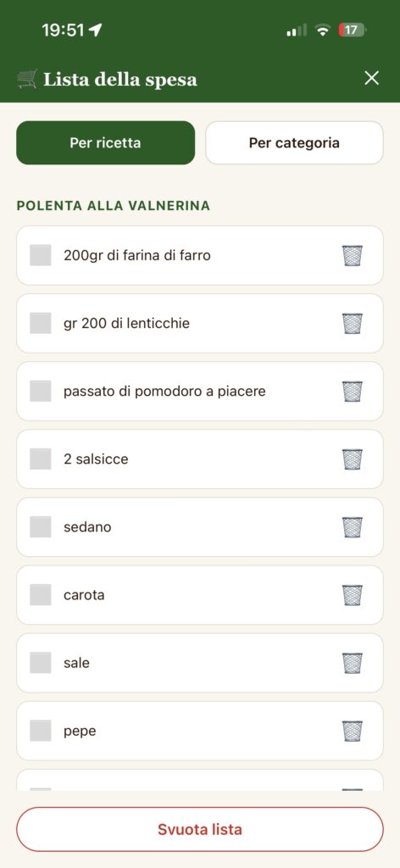Tick the gr 200 di lenticchie checkbox

click(x=41, y=323)
